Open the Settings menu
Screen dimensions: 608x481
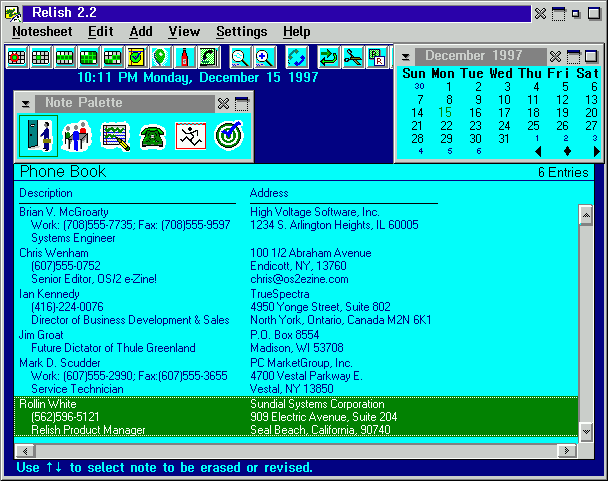[x=242, y=32]
